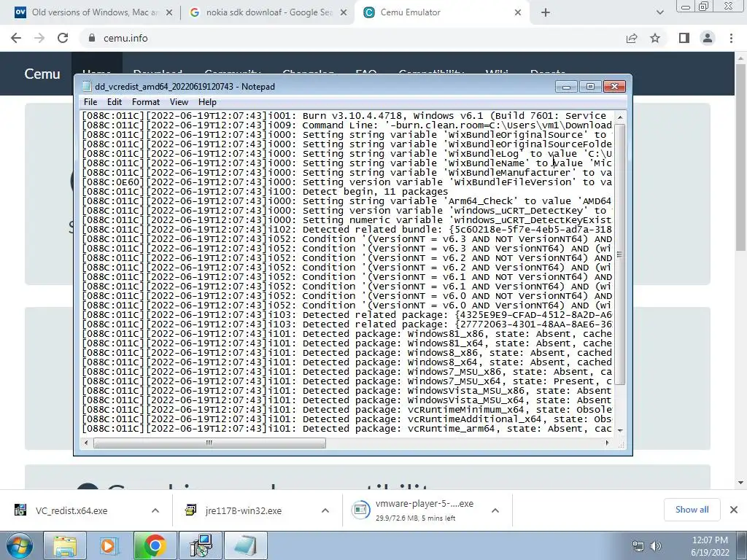Click Notepad horizontal scrollbar left arrow

pos(86,443)
